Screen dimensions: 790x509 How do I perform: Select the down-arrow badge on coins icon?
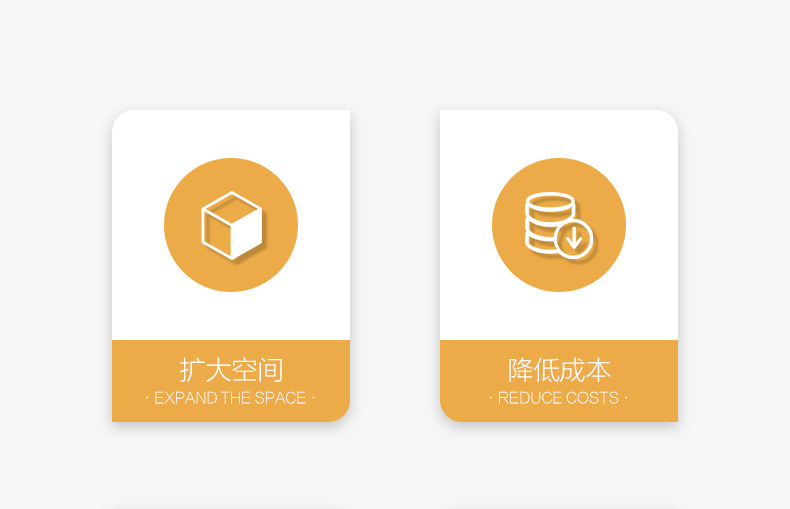tap(574, 238)
